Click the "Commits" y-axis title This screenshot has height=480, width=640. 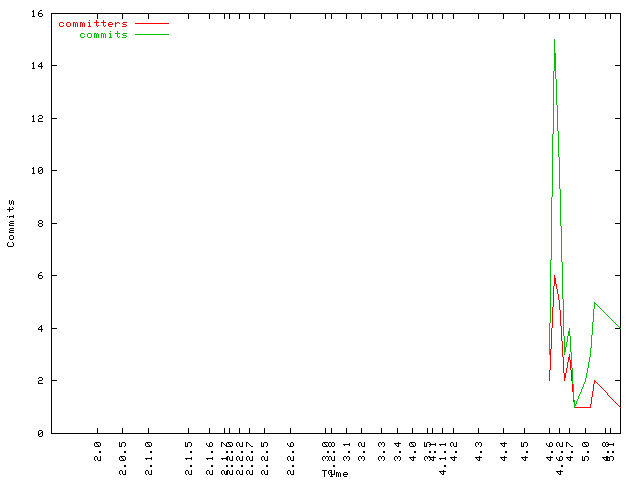click(x=11, y=223)
